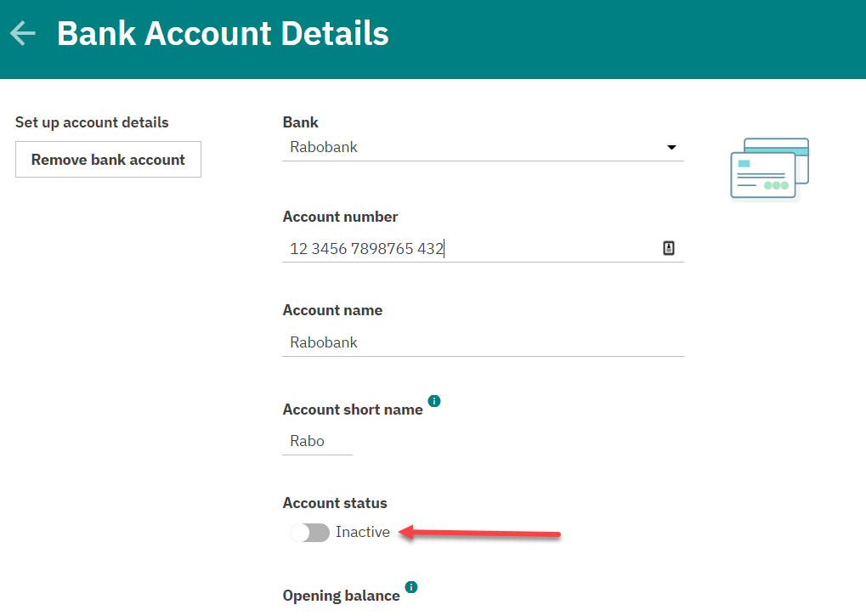
Task: Edit the Account short name field
Action: [x=317, y=442]
